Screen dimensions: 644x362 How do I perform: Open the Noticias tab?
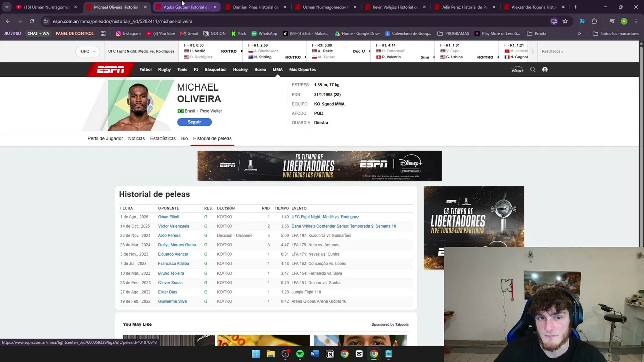click(136, 138)
